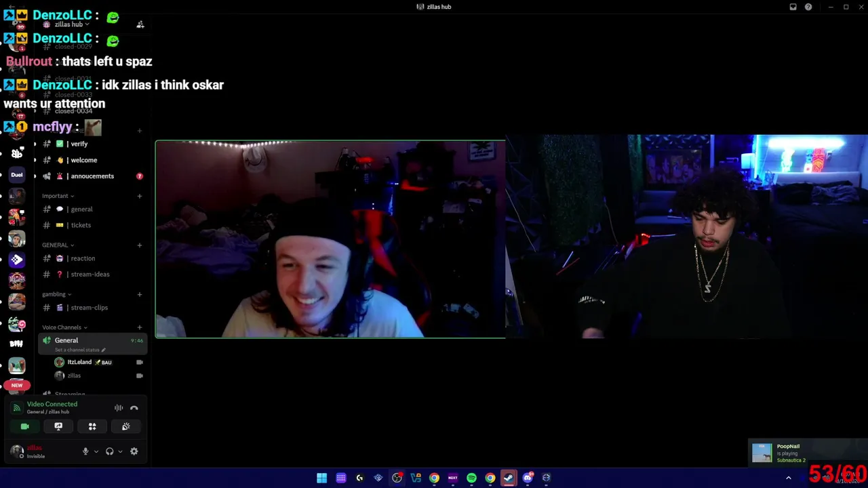The image size is (868, 488).
Task: Focus the highlighted left webcam video tile
Action: pos(330,239)
